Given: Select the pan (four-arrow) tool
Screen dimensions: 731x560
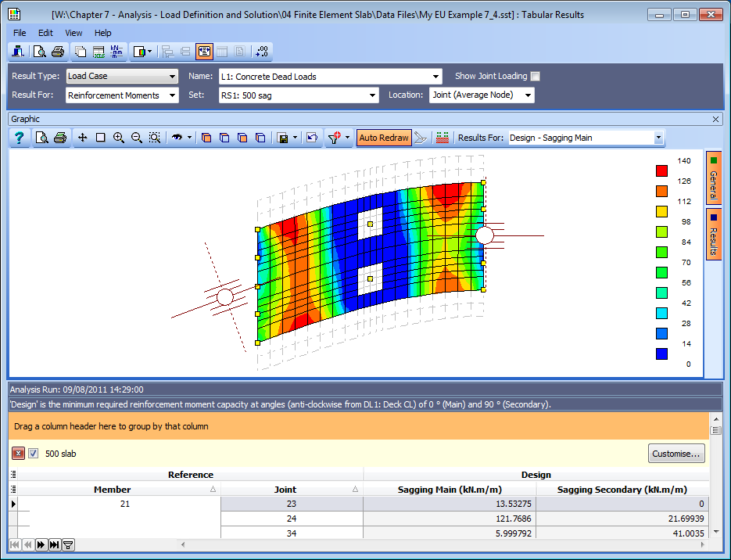Looking at the screenshot, I should pyautogui.click(x=83, y=138).
